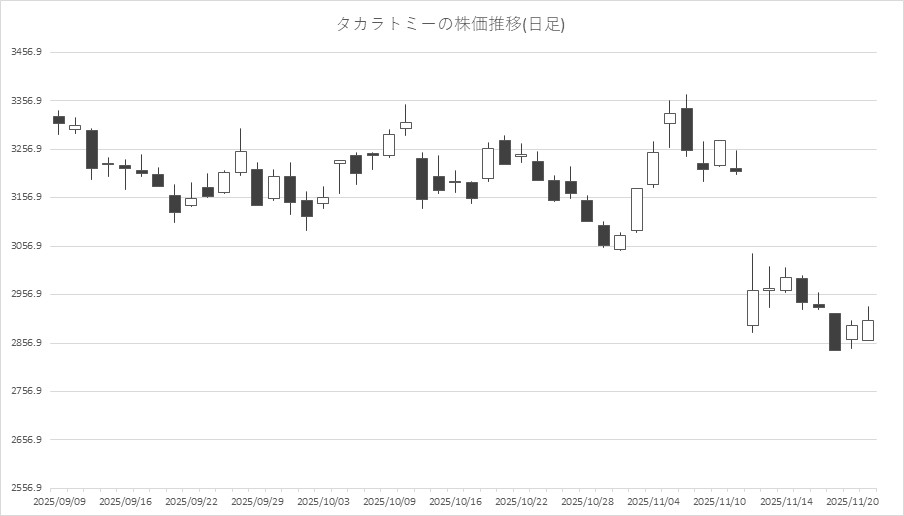The width and height of the screenshot is (904, 516).
Task: Select the 3156.9 y-axis value
Action: (x=26, y=198)
